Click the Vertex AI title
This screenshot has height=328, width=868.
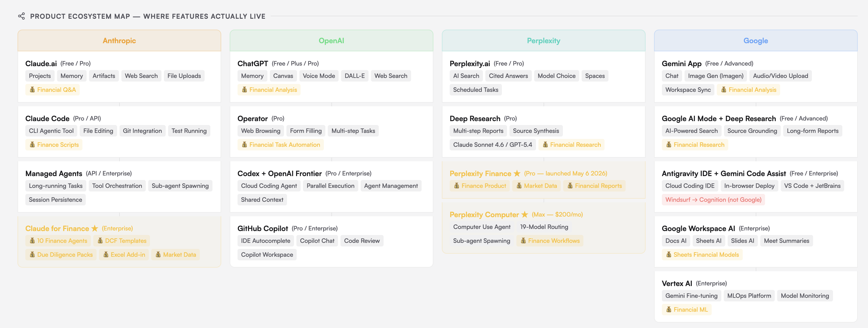coord(677,283)
